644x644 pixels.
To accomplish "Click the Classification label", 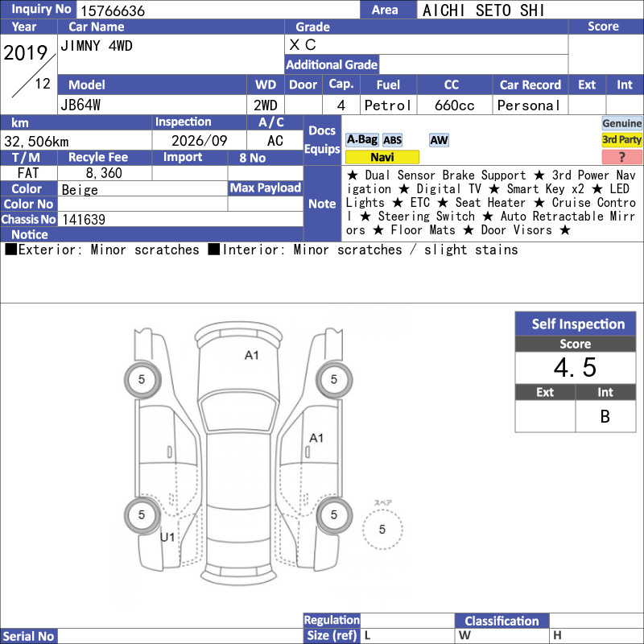I will pyautogui.click(x=502, y=621).
